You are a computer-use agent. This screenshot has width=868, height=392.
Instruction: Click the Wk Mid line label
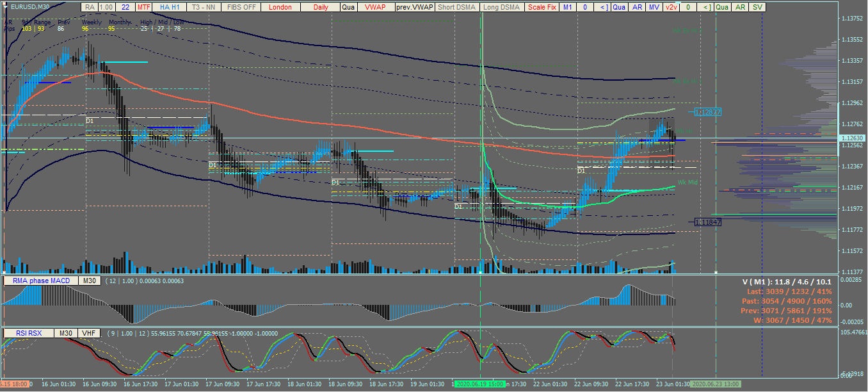click(687, 183)
